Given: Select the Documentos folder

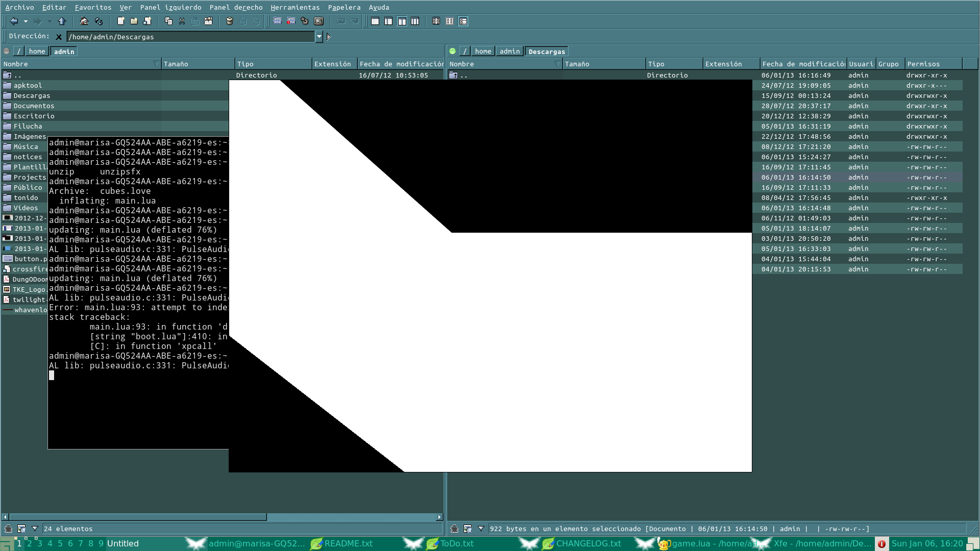Looking at the screenshot, I should click(x=34, y=106).
